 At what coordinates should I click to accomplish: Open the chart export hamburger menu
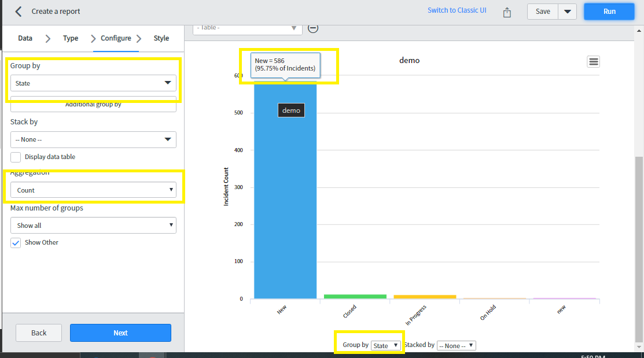point(593,61)
